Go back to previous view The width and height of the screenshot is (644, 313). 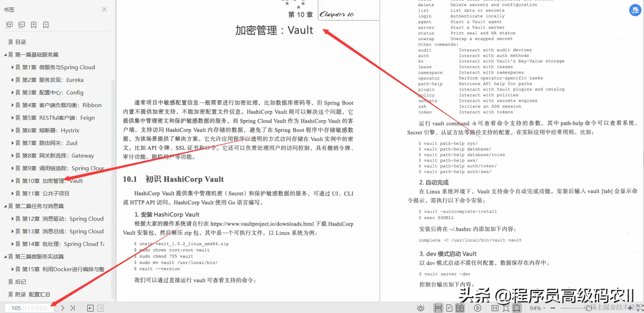90,308
